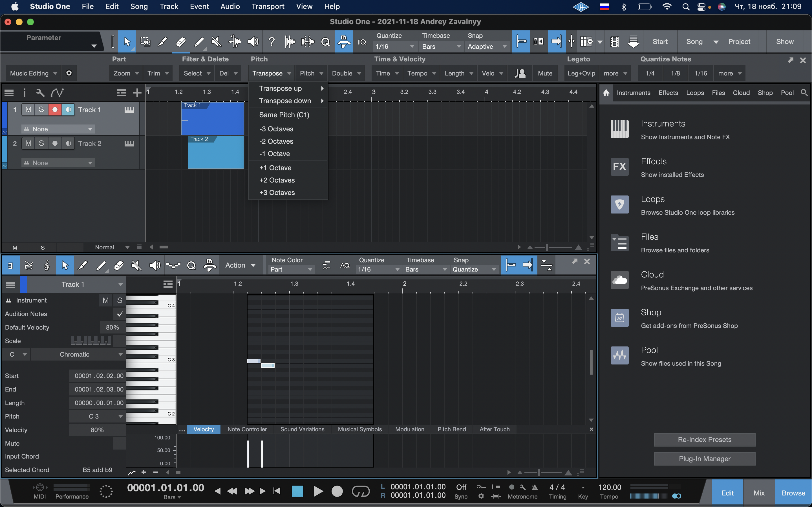Solo Track 2

pos(41,144)
